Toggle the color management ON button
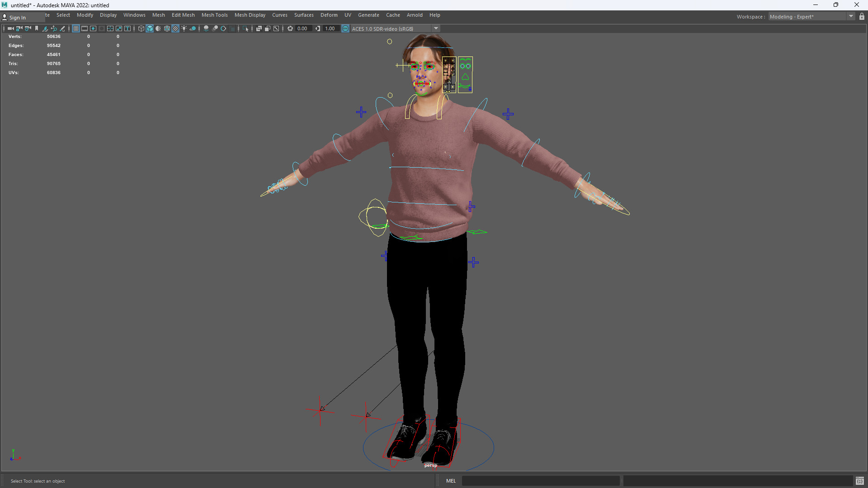This screenshot has height=488, width=868. coord(345,28)
